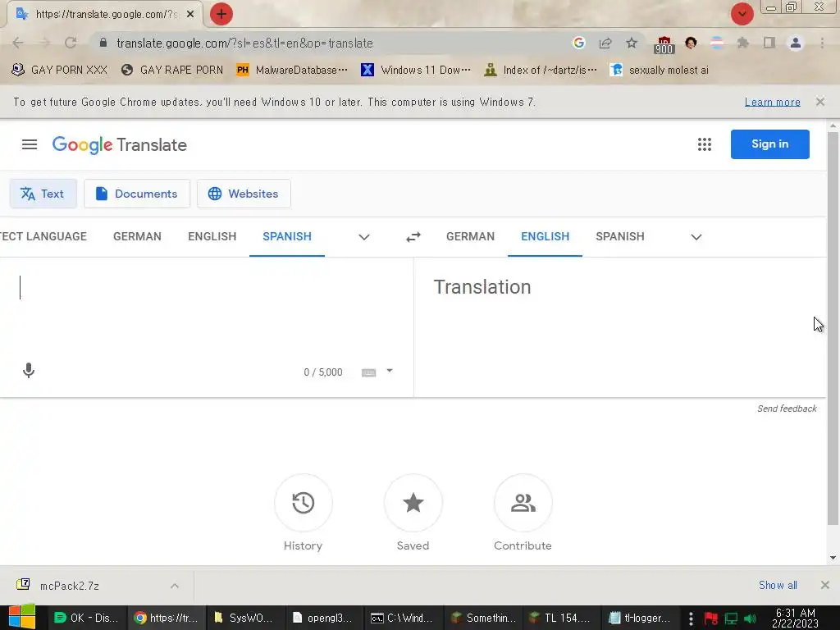Open Chrome three-dot menu
The image size is (840, 630).
822,43
